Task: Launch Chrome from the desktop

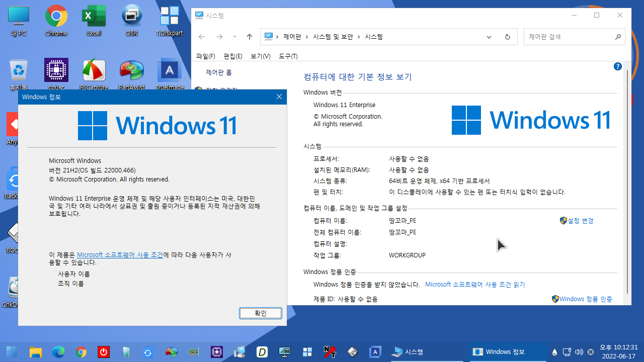Action: (56, 21)
